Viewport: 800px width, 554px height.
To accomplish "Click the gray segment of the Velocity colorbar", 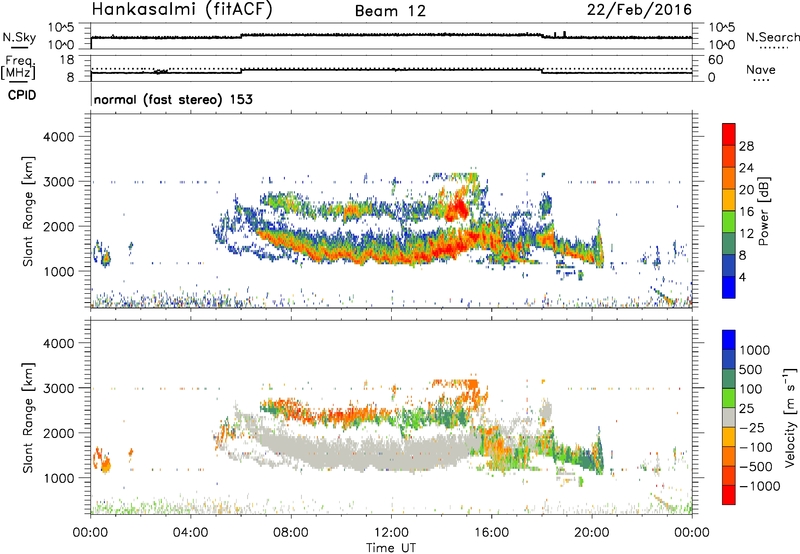I will click(729, 418).
